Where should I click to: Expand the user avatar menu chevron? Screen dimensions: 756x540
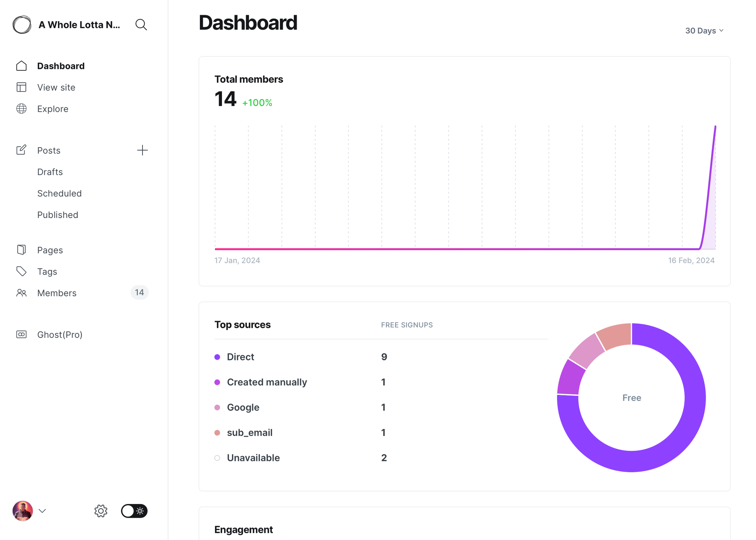click(x=42, y=511)
